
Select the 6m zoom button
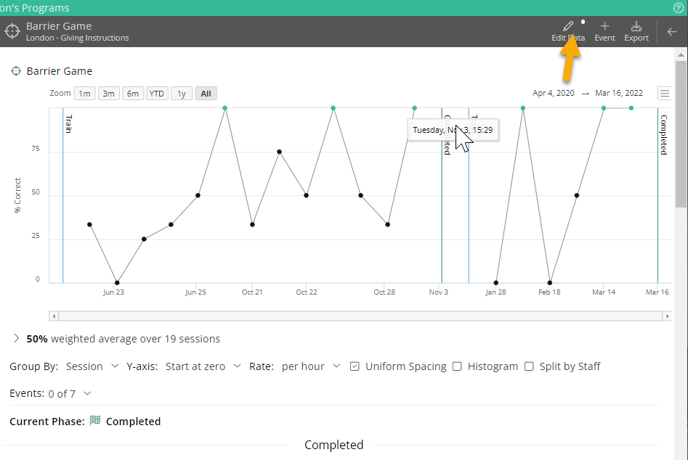[133, 94]
